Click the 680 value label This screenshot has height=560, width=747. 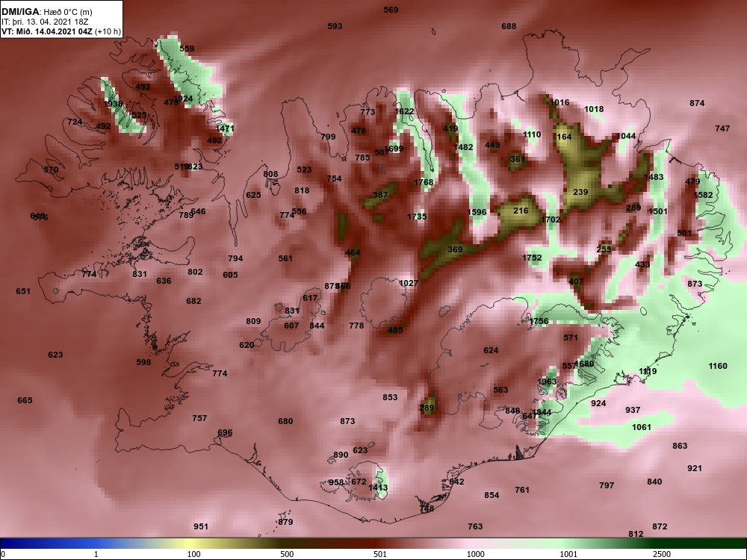click(285, 421)
